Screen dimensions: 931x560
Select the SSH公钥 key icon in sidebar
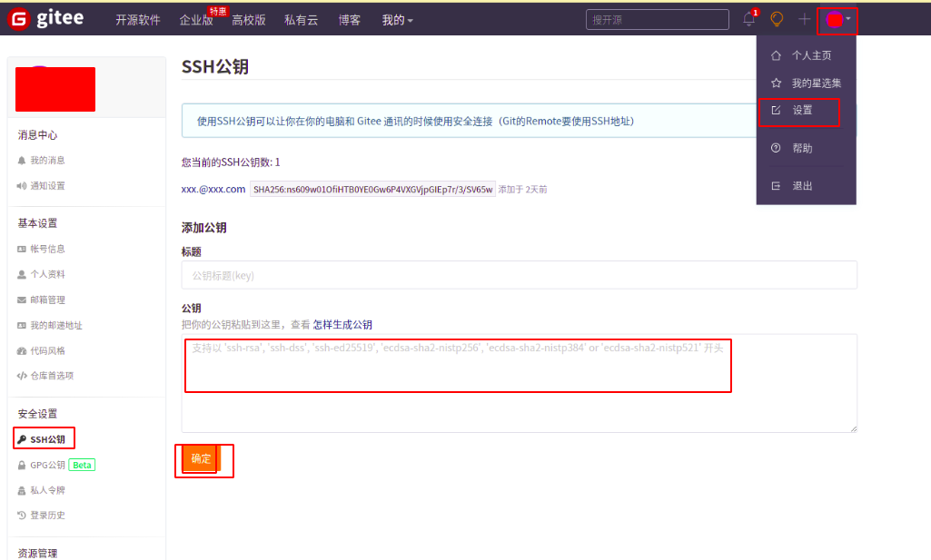coord(20,438)
